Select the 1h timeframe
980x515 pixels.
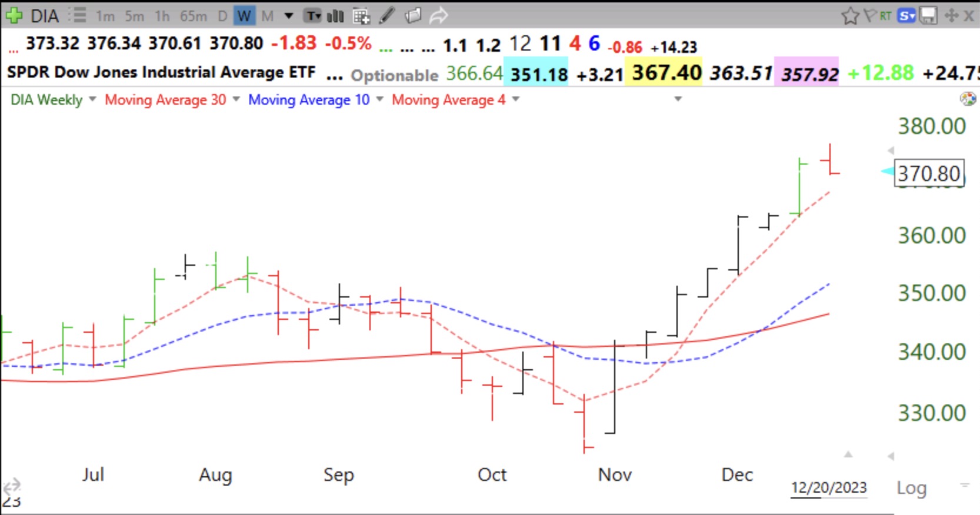point(162,16)
